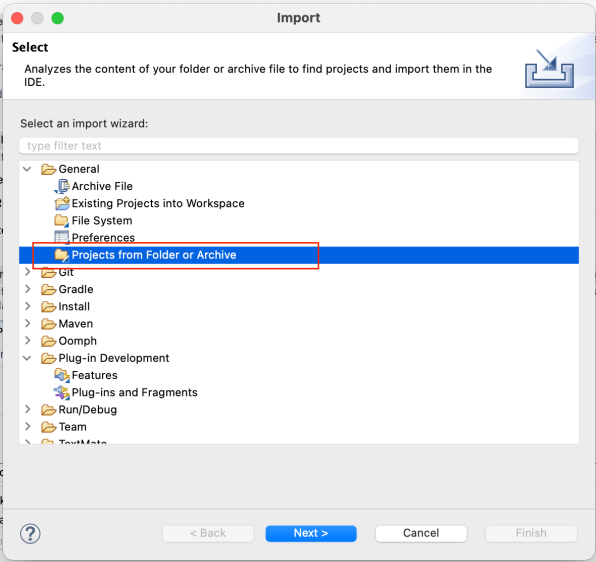The width and height of the screenshot is (596, 562).
Task: Click the Cancel button
Action: pyautogui.click(x=421, y=533)
